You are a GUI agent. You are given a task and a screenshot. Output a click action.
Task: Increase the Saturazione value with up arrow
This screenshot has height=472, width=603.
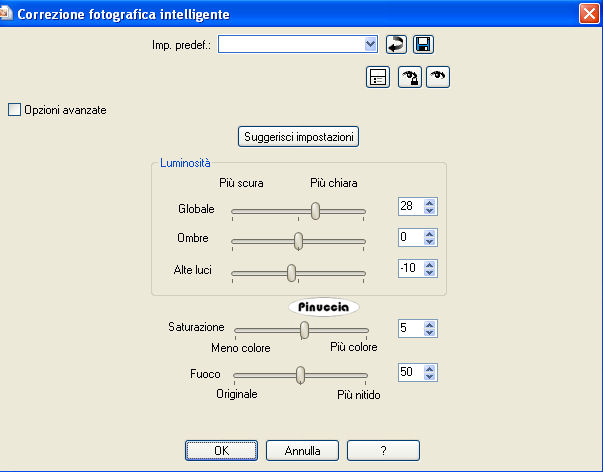[430, 325]
